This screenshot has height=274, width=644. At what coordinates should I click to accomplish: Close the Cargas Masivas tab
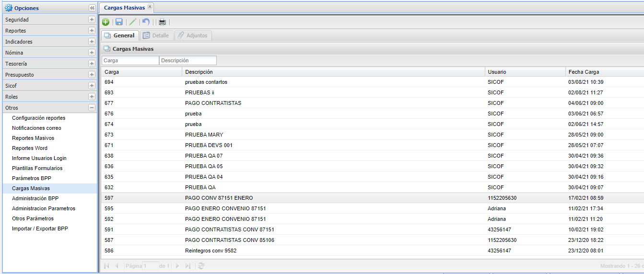coord(150,7)
